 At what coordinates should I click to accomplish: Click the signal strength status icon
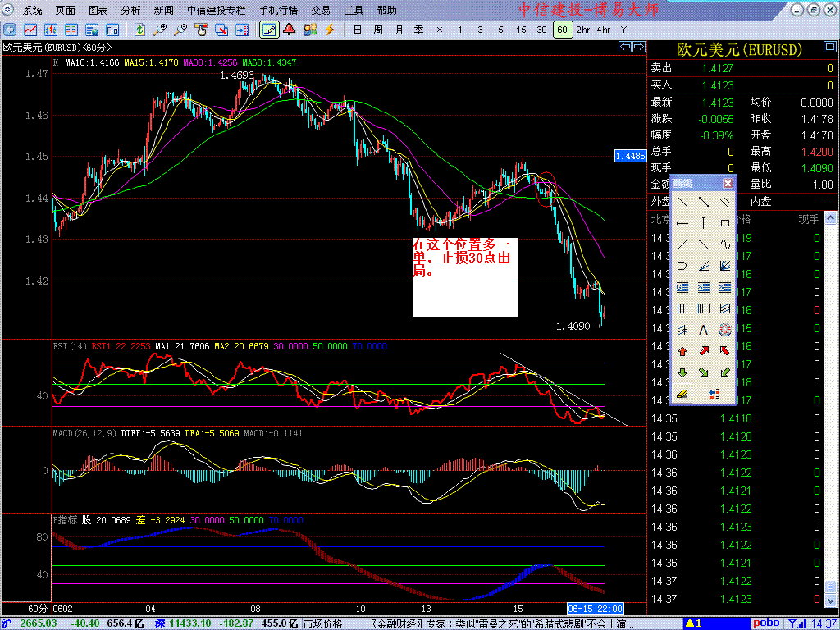click(x=797, y=623)
